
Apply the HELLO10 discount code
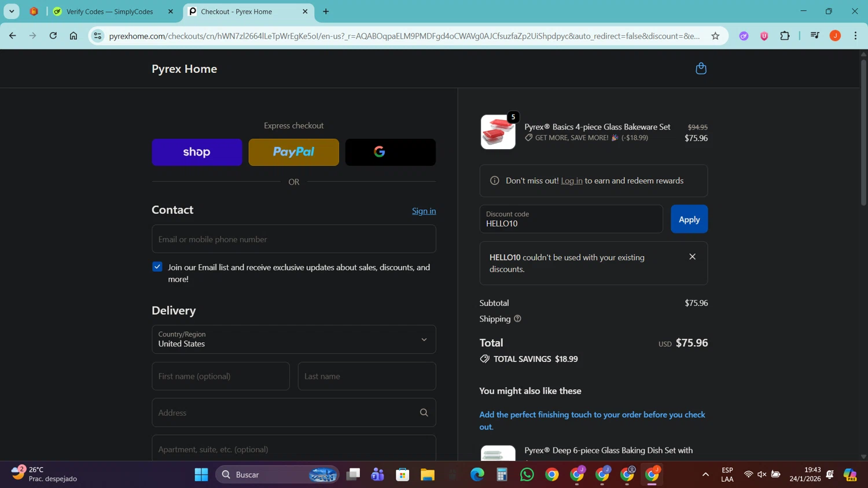click(x=689, y=219)
